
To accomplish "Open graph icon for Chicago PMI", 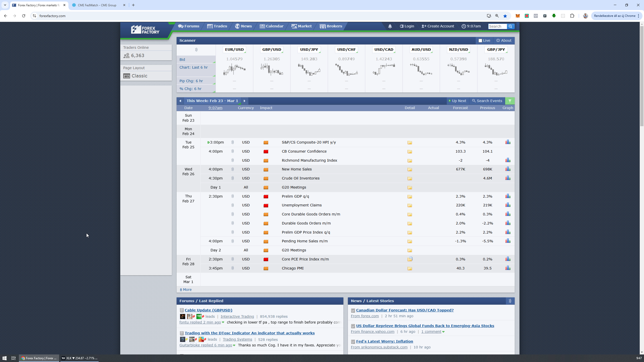I will point(508,268).
